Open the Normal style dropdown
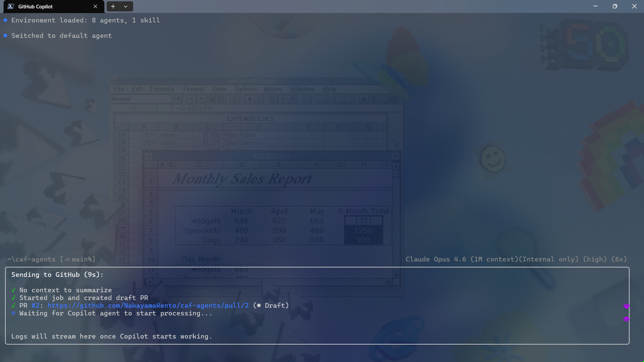644x362 pixels. click(x=141, y=99)
